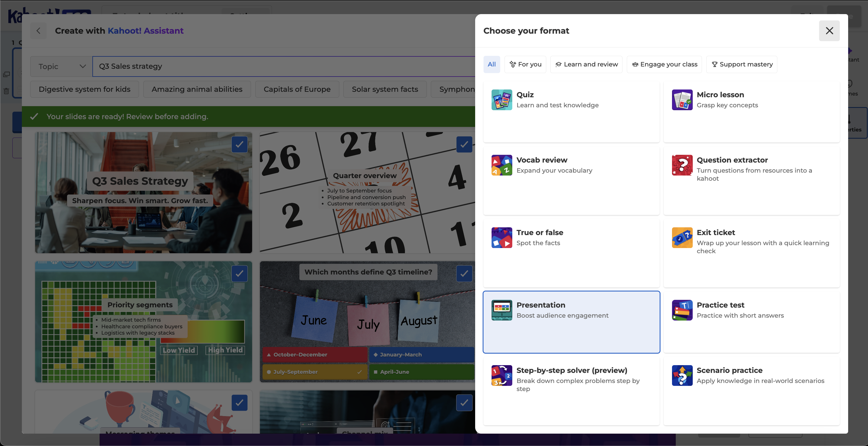Click the Quiz format icon

pos(501,100)
